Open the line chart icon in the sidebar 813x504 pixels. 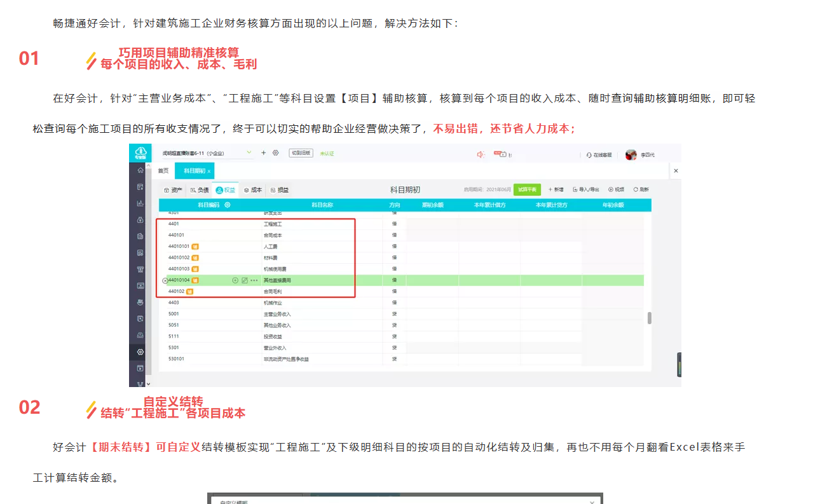(140, 203)
